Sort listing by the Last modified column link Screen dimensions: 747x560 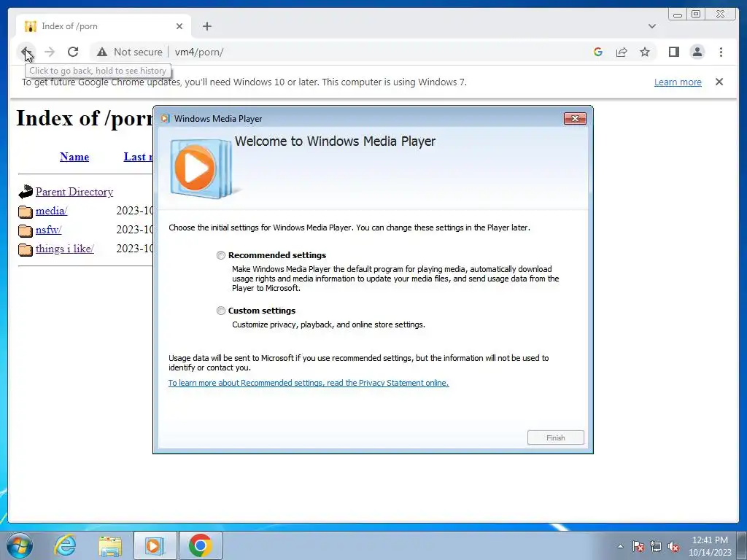pos(138,157)
